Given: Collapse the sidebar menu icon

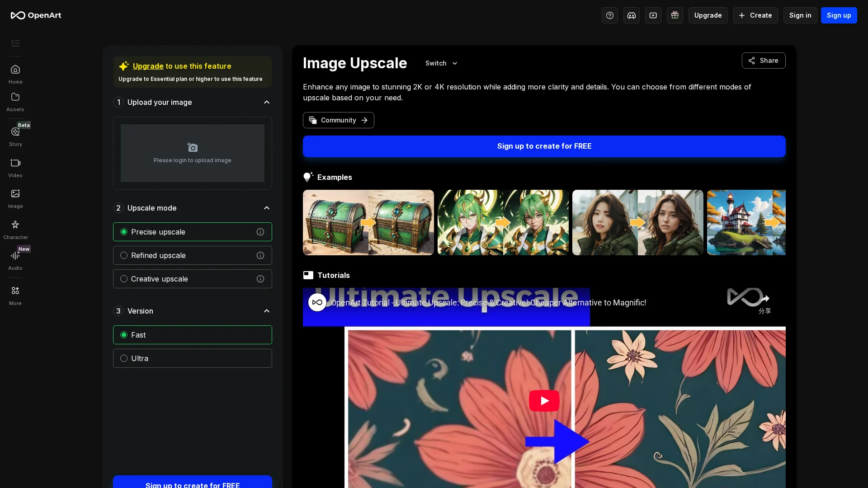Looking at the screenshot, I should (15, 43).
